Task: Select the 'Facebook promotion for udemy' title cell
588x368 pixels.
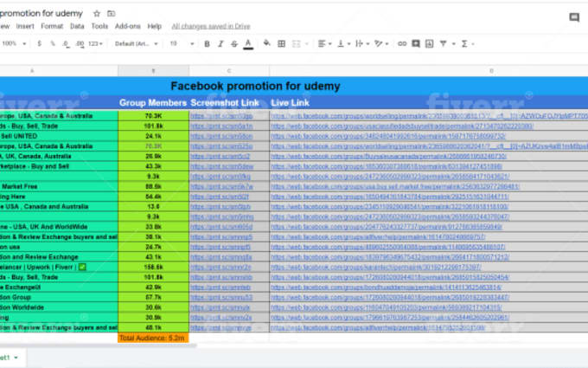Action: pos(294,86)
